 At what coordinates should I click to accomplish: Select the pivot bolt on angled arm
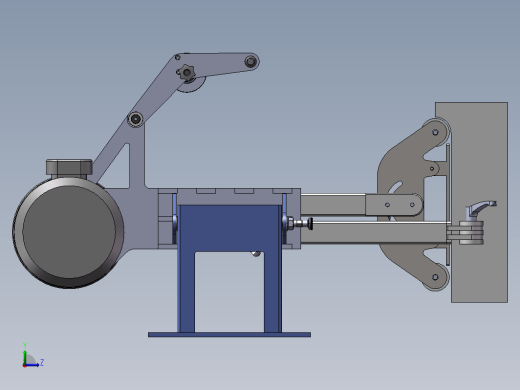[135, 119]
